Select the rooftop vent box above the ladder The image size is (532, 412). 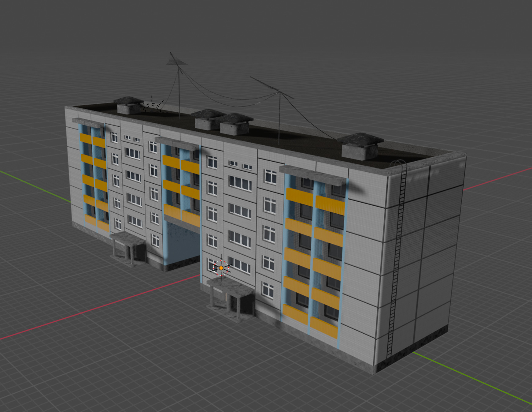[360, 147]
